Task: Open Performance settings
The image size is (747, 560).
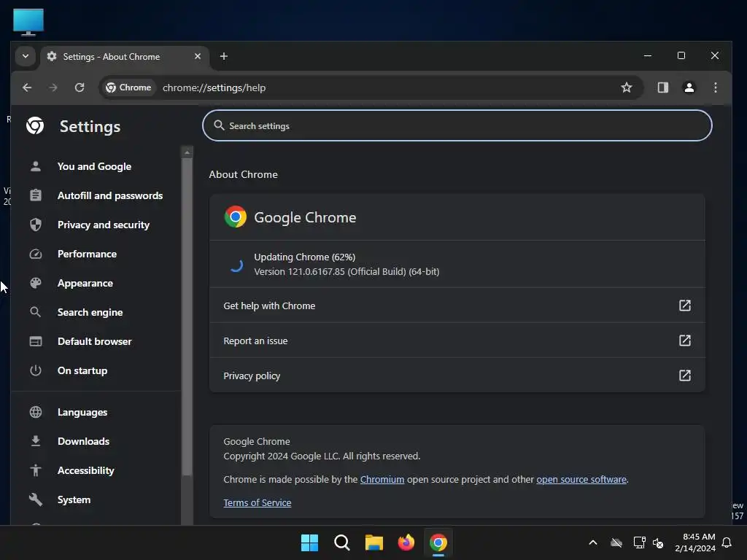Action: point(87,254)
